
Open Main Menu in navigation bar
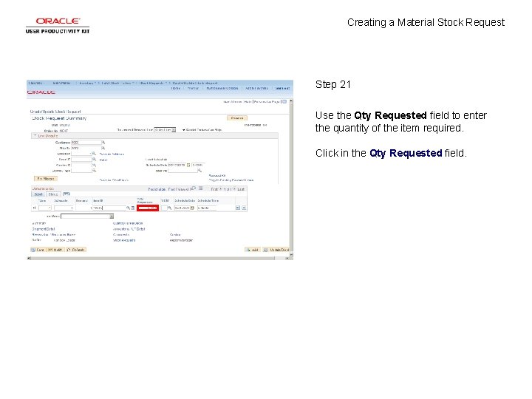(x=62, y=83)
